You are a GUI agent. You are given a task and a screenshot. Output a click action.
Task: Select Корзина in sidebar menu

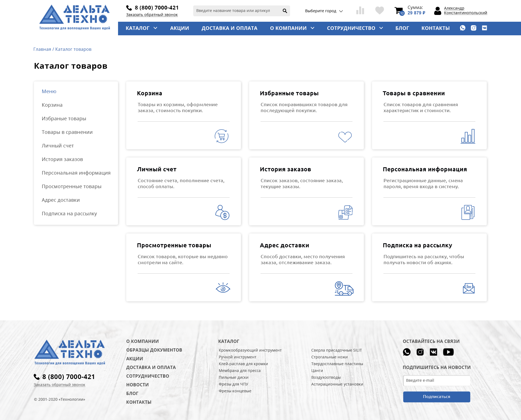point(52,105)
